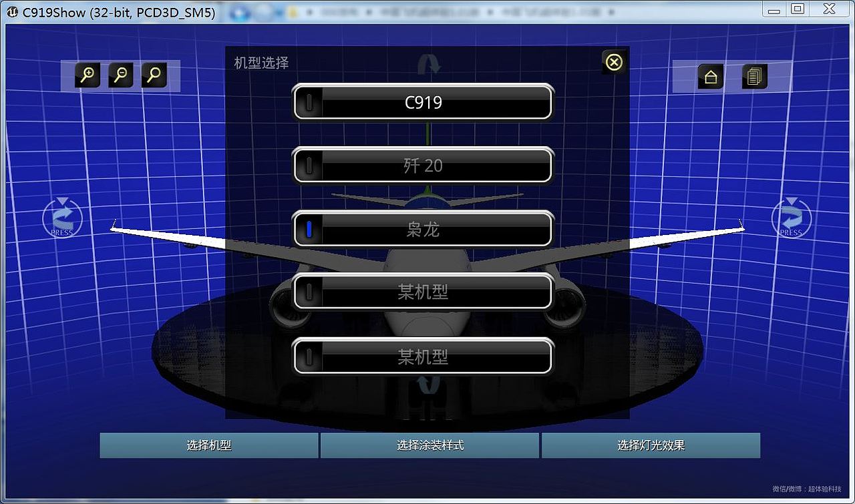Close the C919Show window
855x504 pixels.
tap(829, 9)
